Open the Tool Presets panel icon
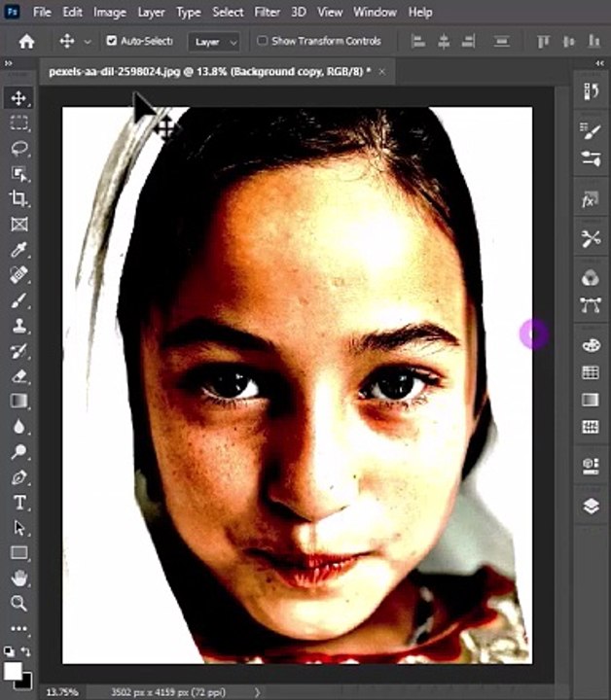Image resolution: width=611 pixels, height=700 pixels. tap(591, 239)
